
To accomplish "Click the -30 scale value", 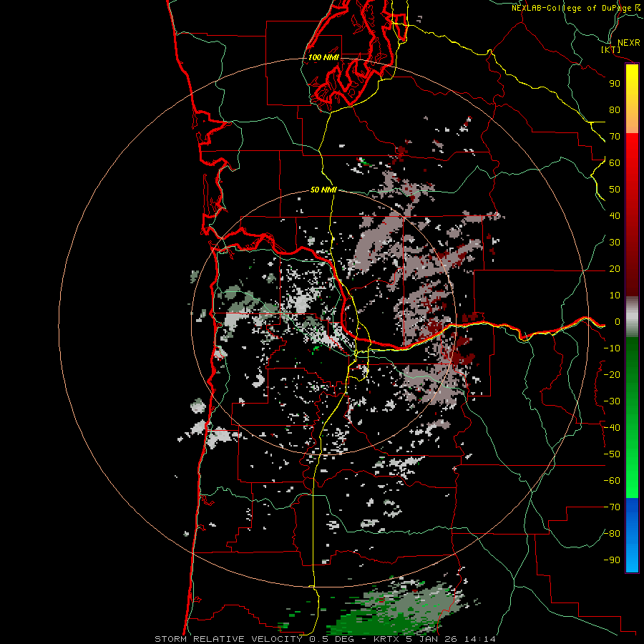I will (x=612, y=401).
